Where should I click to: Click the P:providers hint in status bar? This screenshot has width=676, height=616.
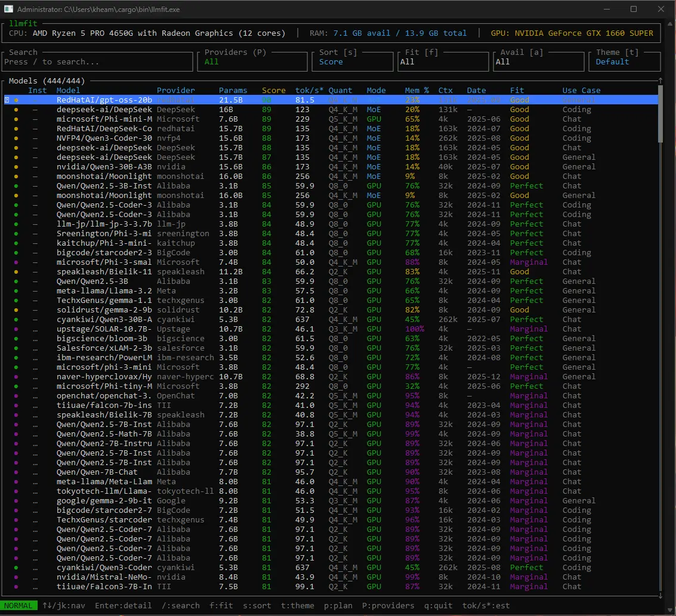[x=388, y=606]
